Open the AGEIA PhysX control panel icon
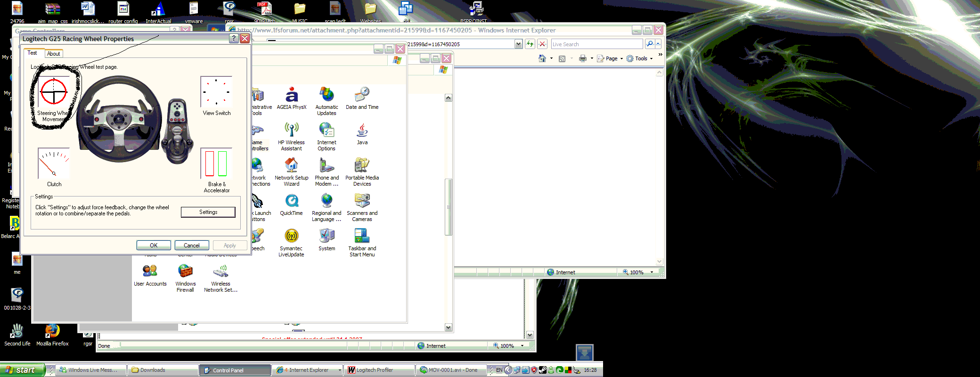The width and height of the screenshot is (980, 377). point(292,98)
